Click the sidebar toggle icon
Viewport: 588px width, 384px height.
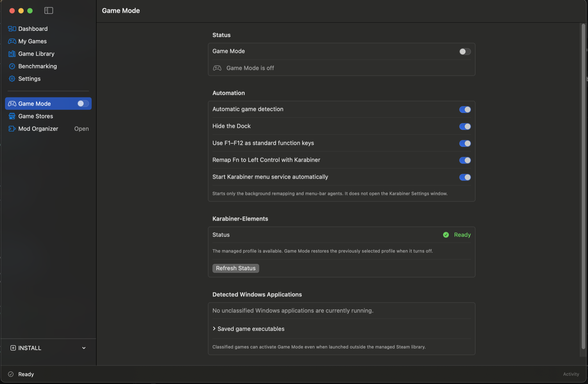[49, 11]
